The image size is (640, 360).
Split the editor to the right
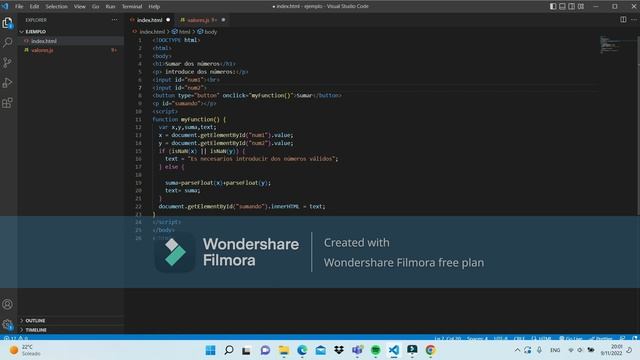(x=623, y=19)
